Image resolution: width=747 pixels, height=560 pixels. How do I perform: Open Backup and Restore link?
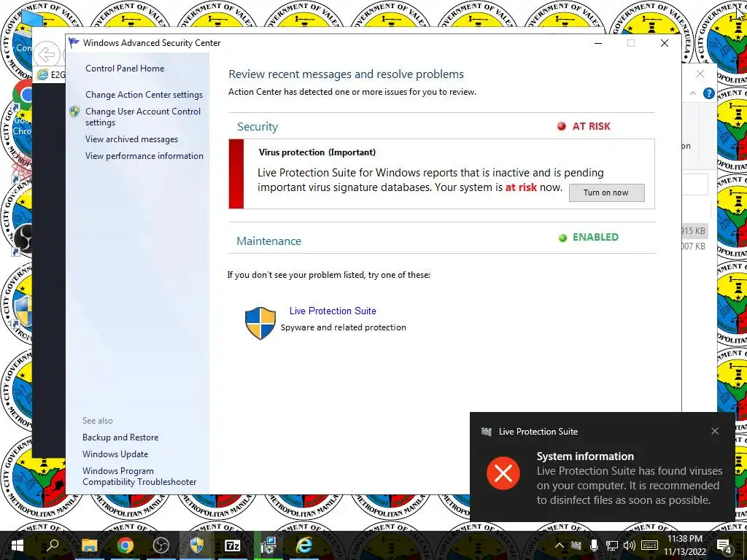point(120,437)
